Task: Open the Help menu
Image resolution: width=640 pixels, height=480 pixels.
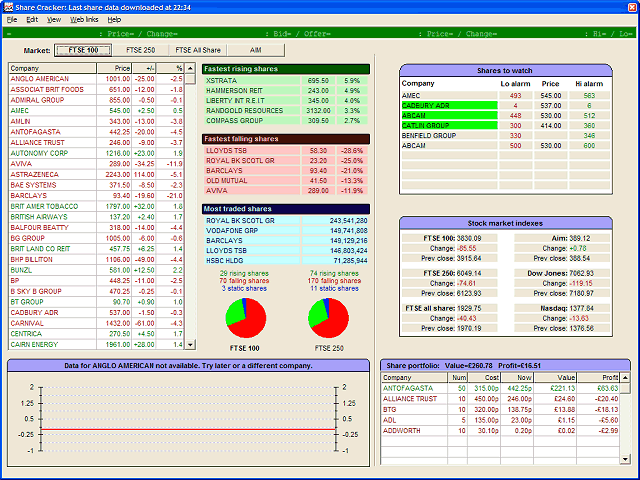Action: 114,20
